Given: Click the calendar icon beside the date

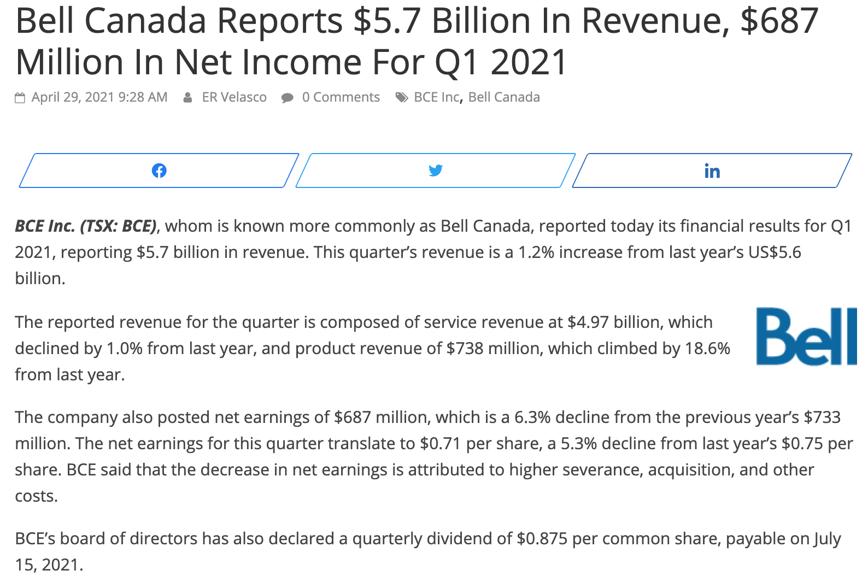Looking at the screenshot, I should click(20, 98).
